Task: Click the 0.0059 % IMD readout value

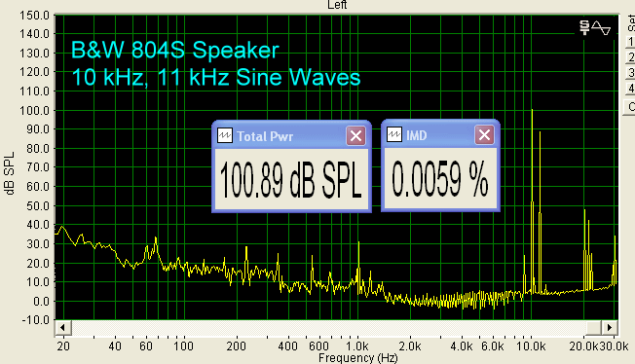Action: coord(440,178)
